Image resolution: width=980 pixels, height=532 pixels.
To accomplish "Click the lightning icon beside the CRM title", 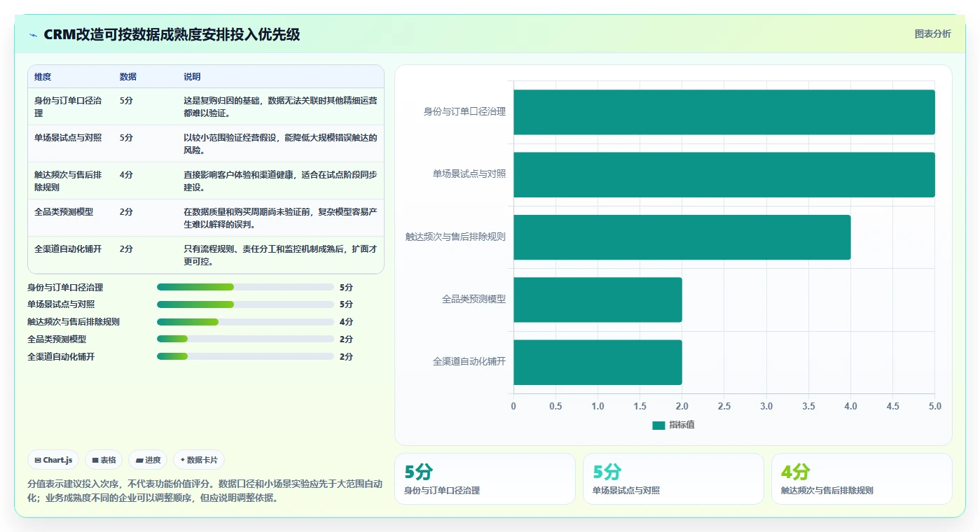I will [34, 35].
